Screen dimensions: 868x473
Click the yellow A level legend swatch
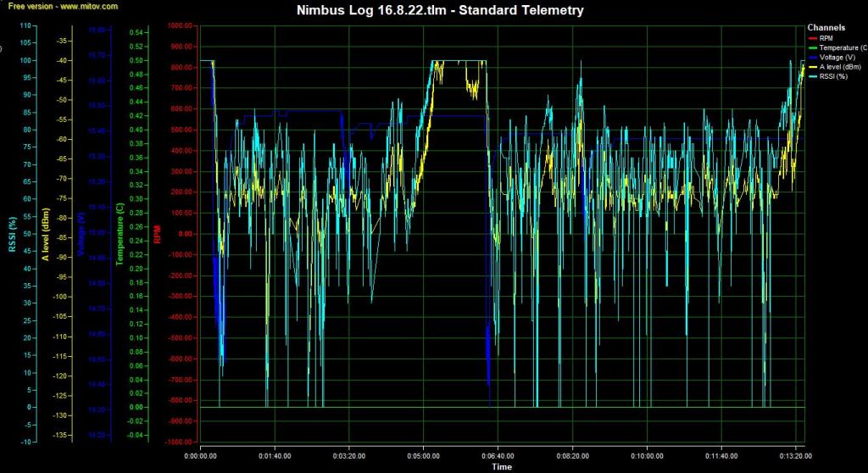[813, 67]
